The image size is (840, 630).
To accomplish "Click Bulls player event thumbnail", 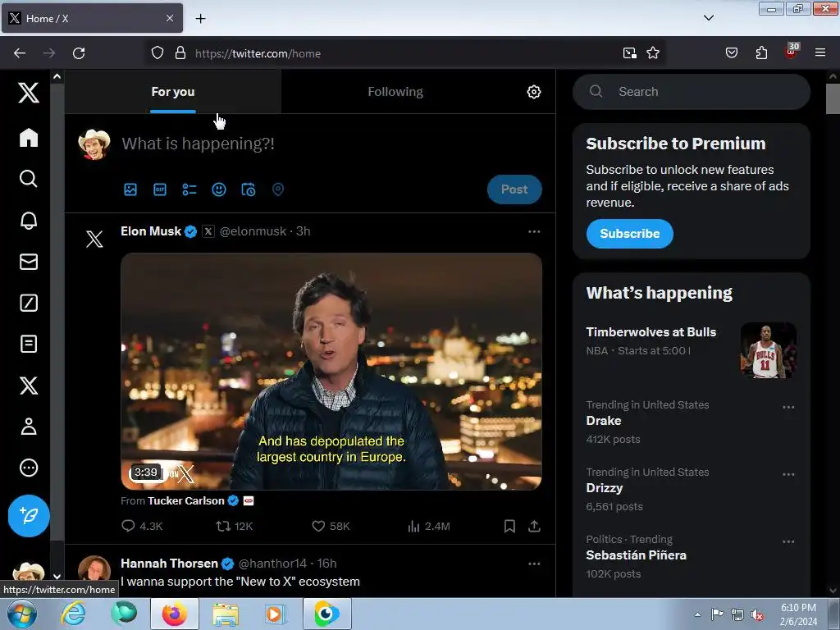I will [768, 350].
